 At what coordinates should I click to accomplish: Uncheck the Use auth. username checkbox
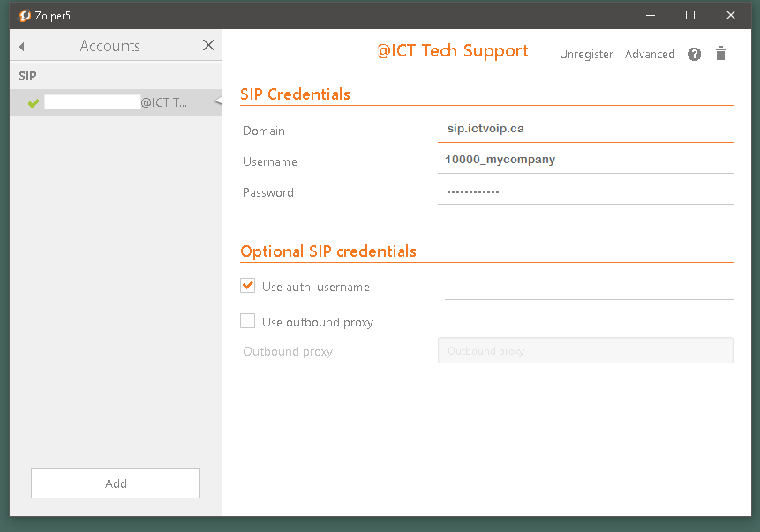pos(248,286)
